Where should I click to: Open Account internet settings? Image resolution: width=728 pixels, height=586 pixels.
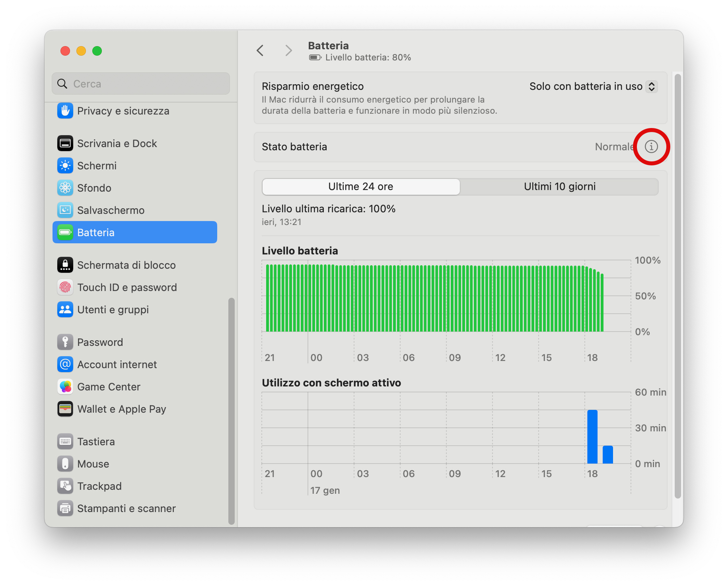(x=117, y=365)
